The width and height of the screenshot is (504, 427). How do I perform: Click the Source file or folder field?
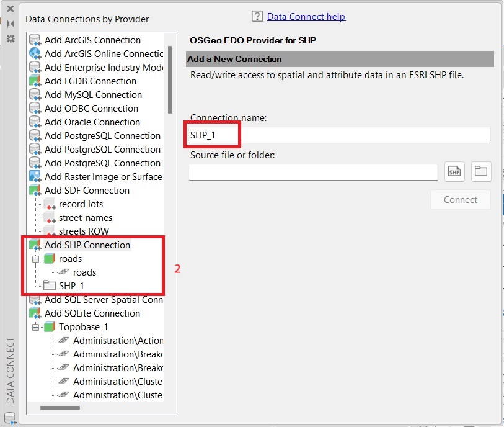(x=313, y=173)
